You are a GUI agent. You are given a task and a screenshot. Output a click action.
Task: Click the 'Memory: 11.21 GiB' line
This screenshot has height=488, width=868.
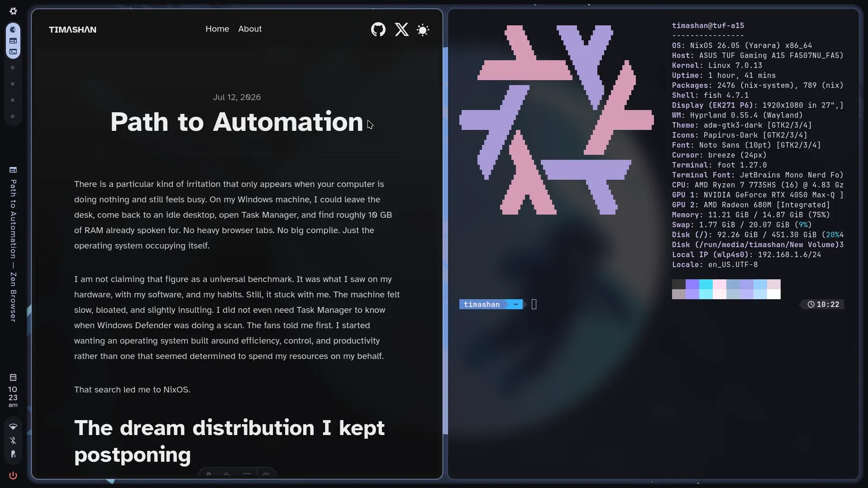(x=751, y=215)
